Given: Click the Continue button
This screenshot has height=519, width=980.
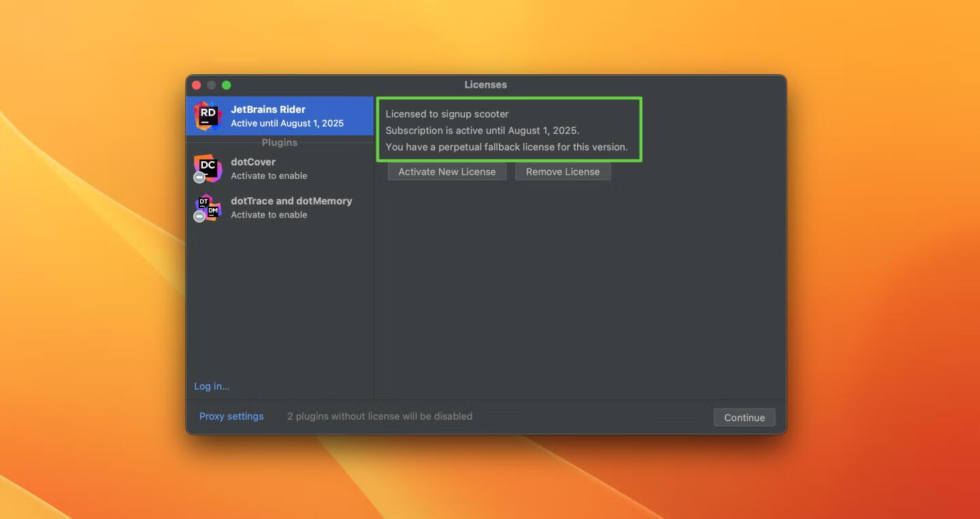Looking at the screenshot, I should [745, 418].
